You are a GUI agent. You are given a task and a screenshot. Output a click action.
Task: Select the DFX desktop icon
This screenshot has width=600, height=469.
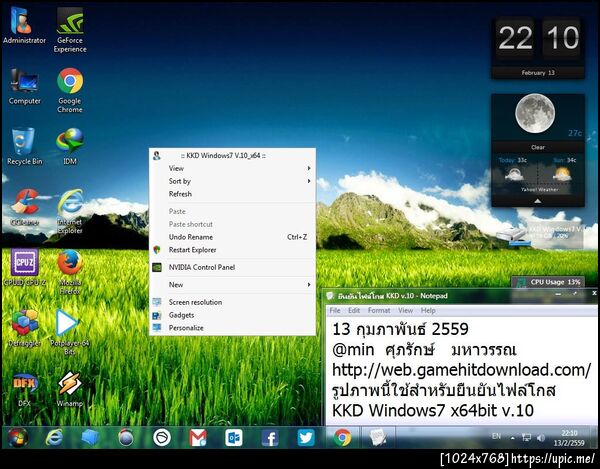click(x=24, y=389)
